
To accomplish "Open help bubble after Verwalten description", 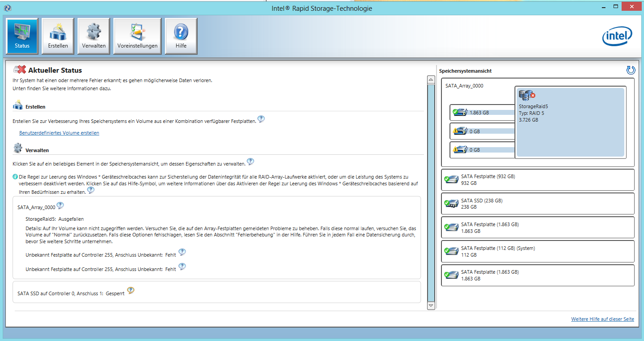I will (x=251, y=162).
